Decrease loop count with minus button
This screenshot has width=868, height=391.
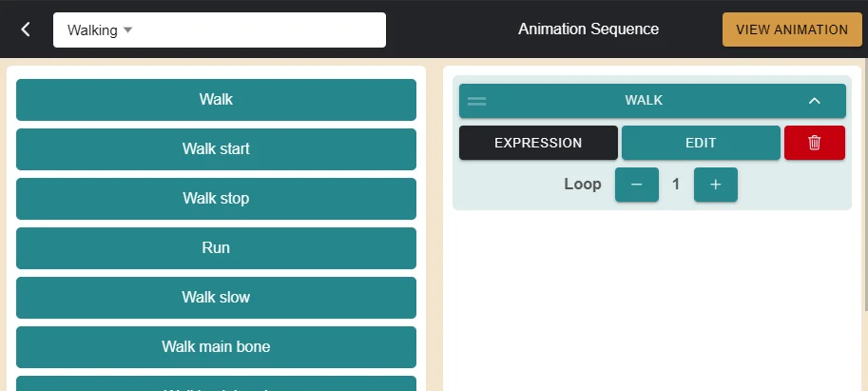(637, 185)
